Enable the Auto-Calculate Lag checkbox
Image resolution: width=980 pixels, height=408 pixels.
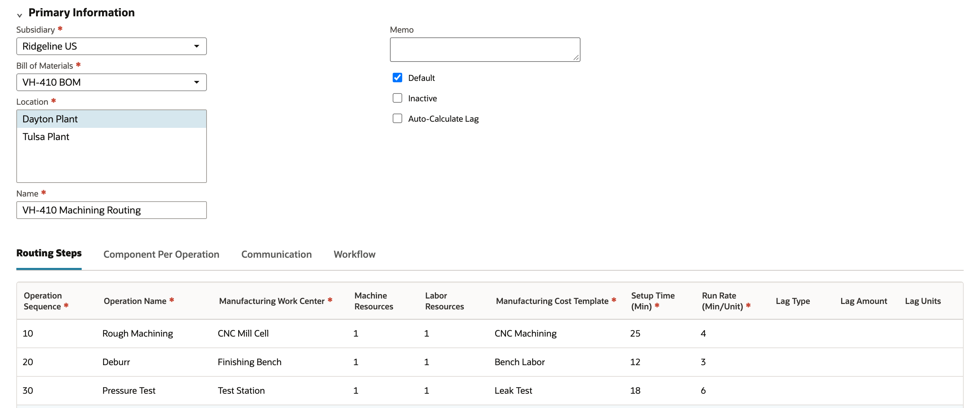(x=397, y=119)
